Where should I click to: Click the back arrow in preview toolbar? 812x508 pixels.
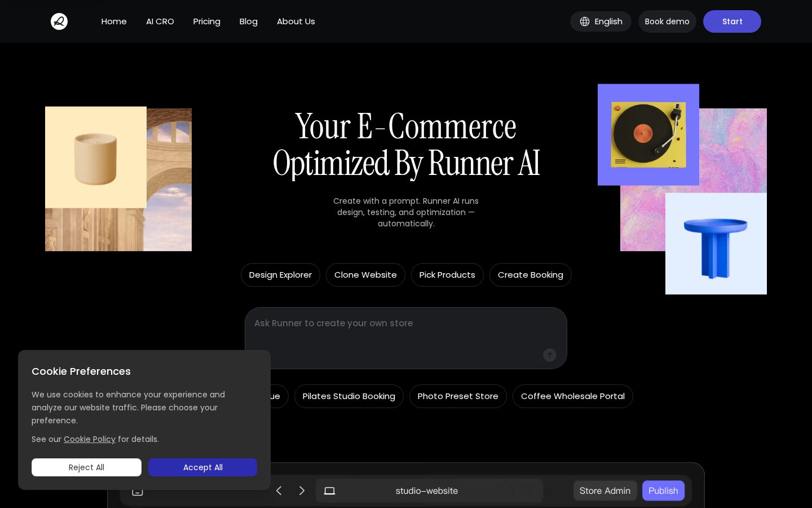[x=279, y=491]
